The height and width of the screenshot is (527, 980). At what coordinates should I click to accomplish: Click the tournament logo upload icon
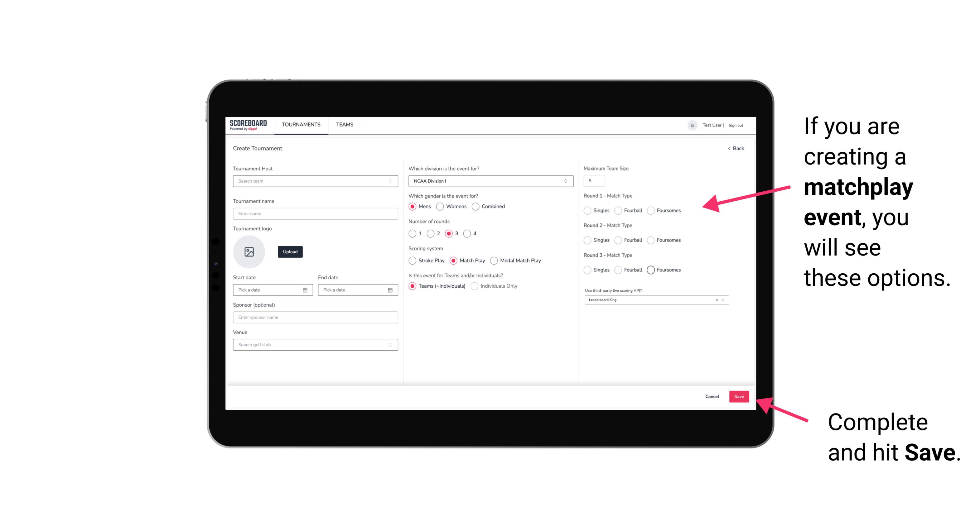[x=249, y=252]
